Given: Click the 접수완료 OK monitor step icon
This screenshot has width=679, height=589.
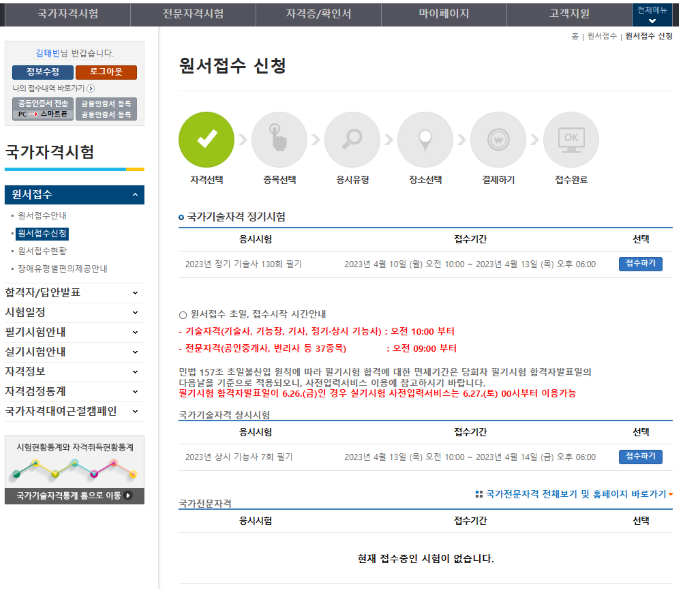Looking at the screenshot, I should click(571, 139).
